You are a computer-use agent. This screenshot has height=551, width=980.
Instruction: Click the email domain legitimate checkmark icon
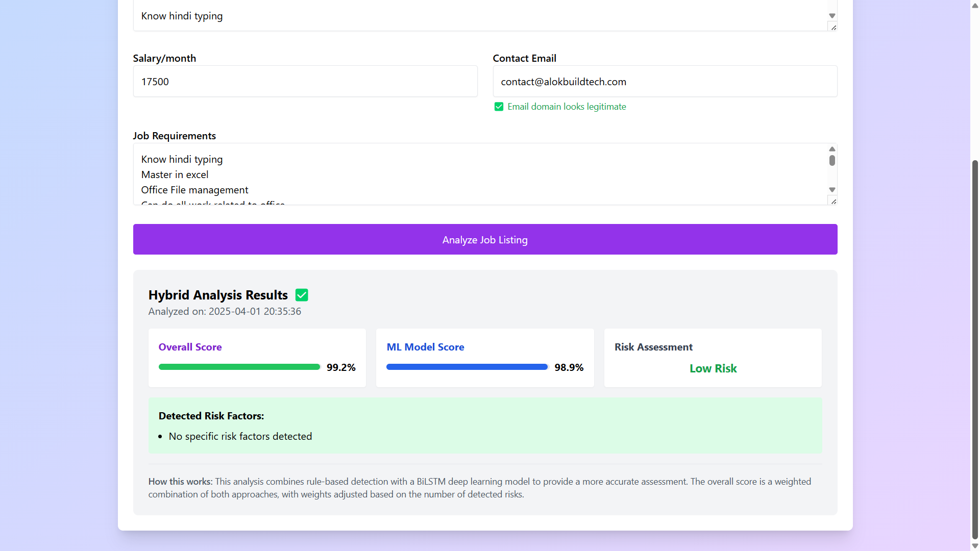(499, 107)
